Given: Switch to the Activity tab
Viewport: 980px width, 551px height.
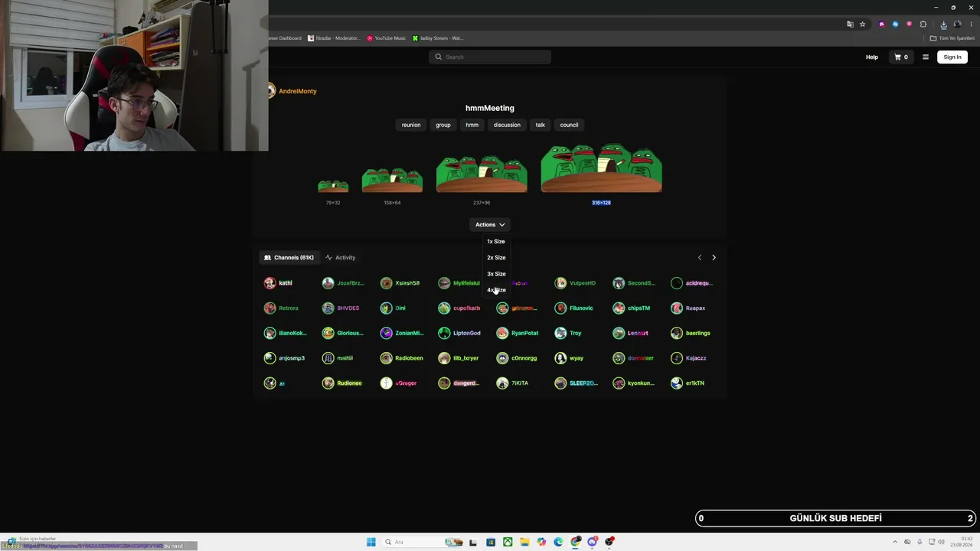Looking at the screenshot, I should pyautogui.click(x=341, y=258).
